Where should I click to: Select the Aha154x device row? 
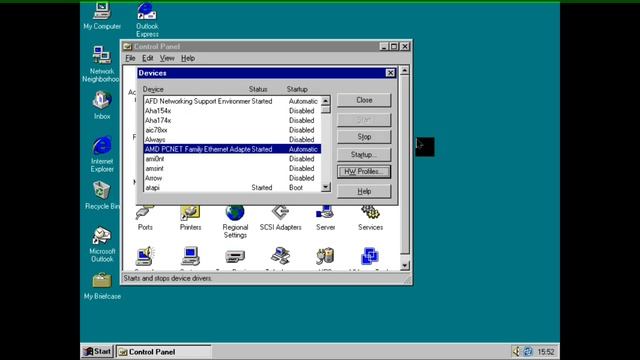(232, 111)
